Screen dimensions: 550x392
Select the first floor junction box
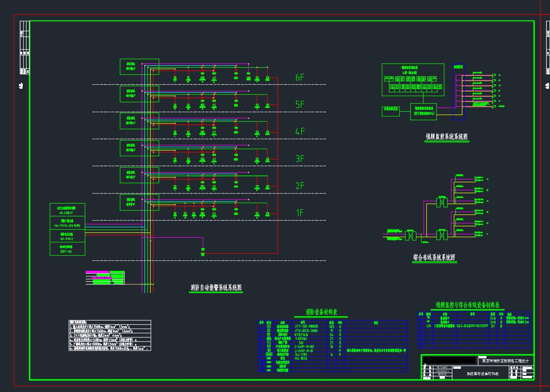(x=139, y=202)
